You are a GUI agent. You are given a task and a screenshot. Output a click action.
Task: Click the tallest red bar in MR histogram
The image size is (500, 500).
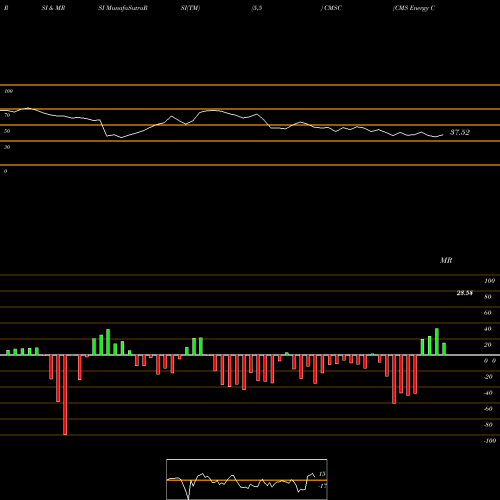(65, 395)
